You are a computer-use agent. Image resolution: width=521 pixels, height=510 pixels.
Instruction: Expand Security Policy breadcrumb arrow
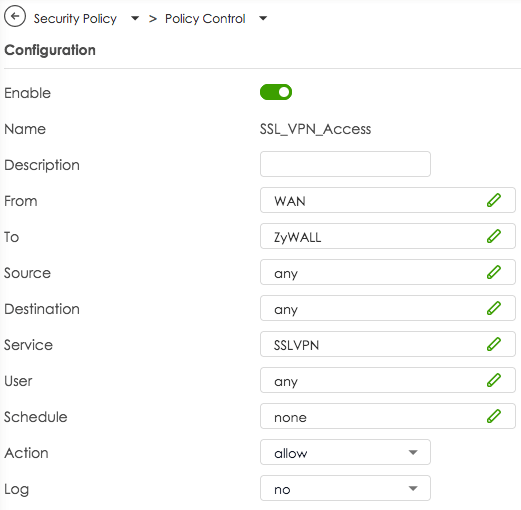coord(135,18)
